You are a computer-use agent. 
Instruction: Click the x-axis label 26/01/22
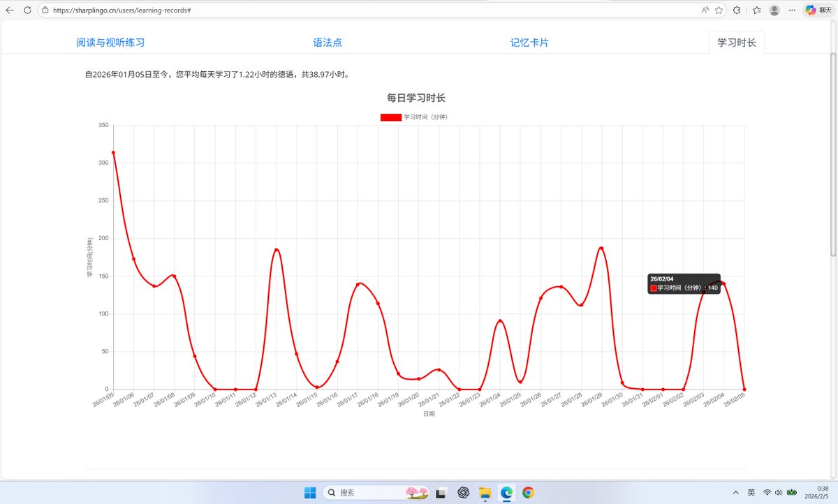449,401
